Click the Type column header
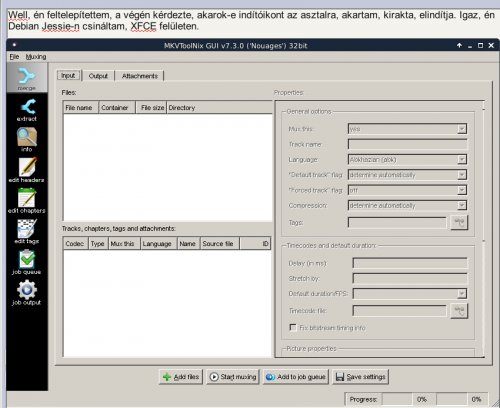 [x=98, y=244]
